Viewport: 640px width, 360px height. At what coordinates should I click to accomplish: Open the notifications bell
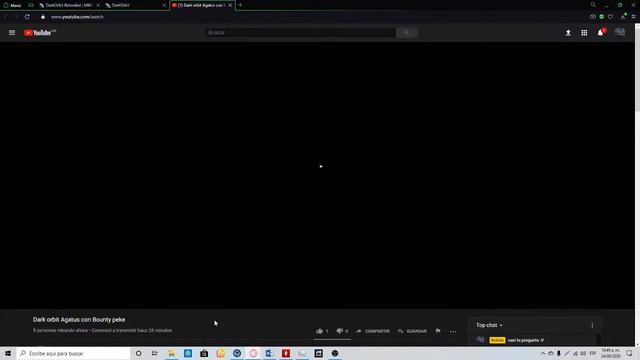601,32
